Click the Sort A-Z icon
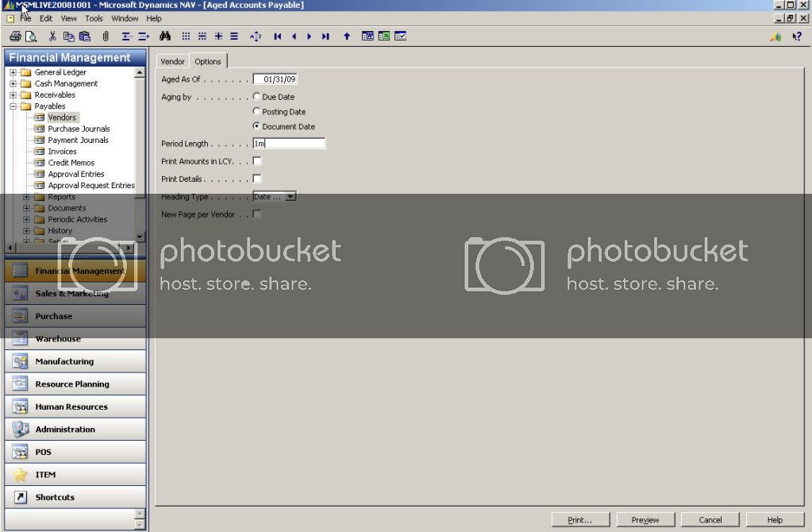The height and width of the screenshot is (532, 812). tap(256, 37)
